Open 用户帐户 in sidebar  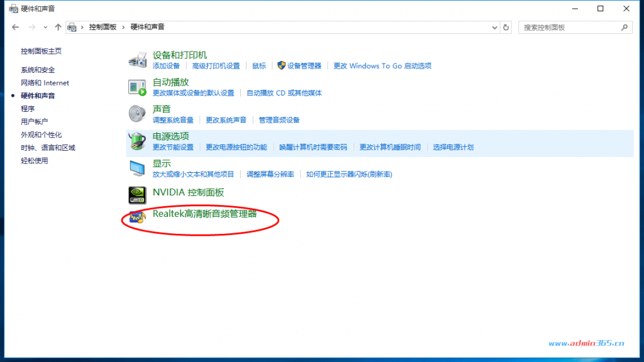tap(34, 121)
